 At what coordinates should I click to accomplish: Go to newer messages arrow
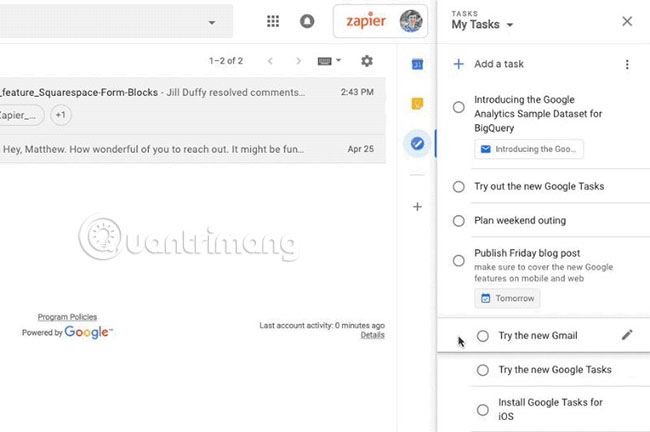[270, 61]
